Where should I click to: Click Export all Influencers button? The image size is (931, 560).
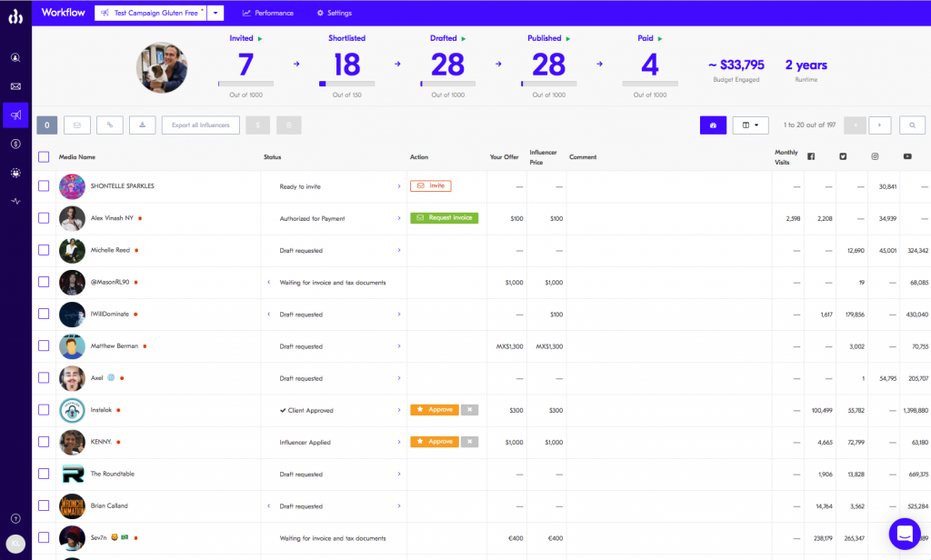[x=201, y=125]
